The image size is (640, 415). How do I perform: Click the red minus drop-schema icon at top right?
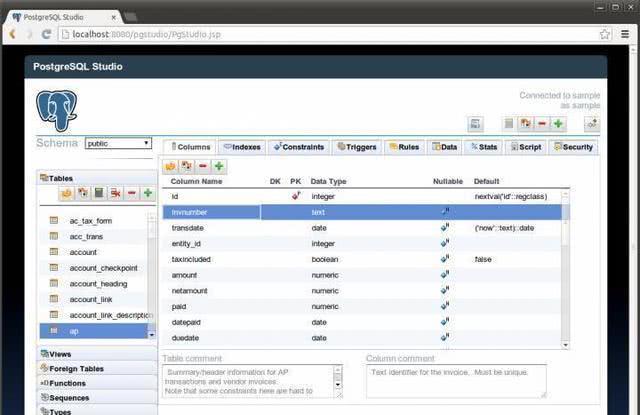pyautogui.click(x=542, y=123)
